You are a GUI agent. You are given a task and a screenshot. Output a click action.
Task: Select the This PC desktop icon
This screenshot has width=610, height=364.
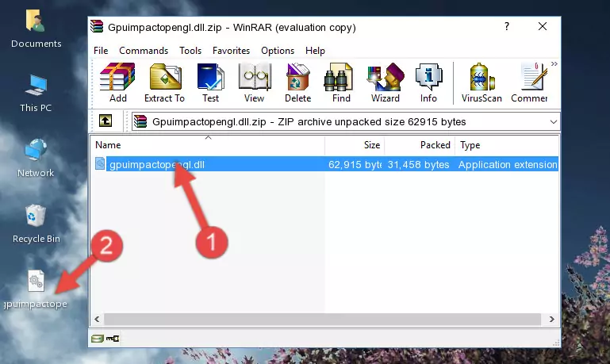[x=36, y=94]
